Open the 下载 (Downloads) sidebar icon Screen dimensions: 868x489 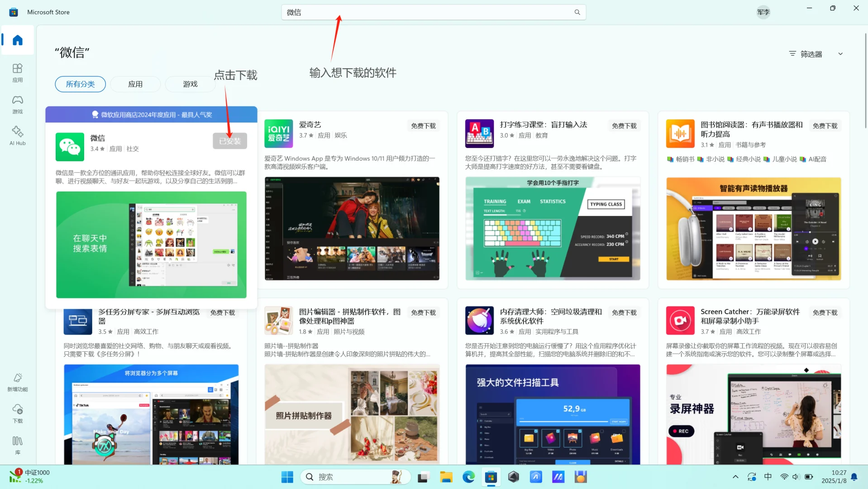pos(18,413)
